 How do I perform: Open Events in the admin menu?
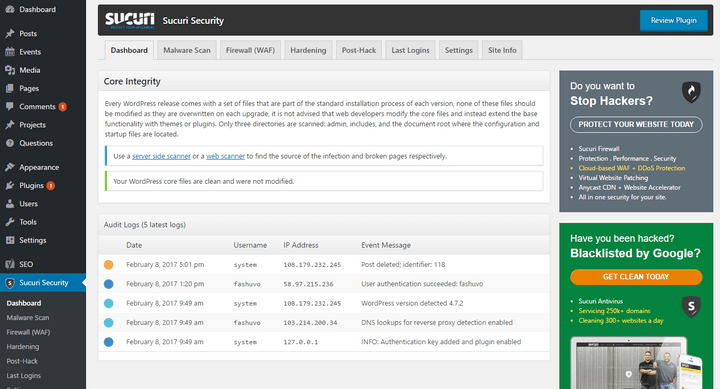point(30,52)
